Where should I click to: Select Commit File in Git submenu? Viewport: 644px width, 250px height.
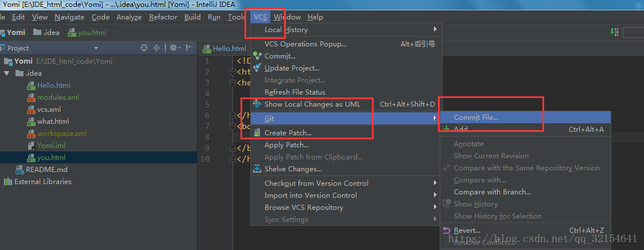point(476,118)
